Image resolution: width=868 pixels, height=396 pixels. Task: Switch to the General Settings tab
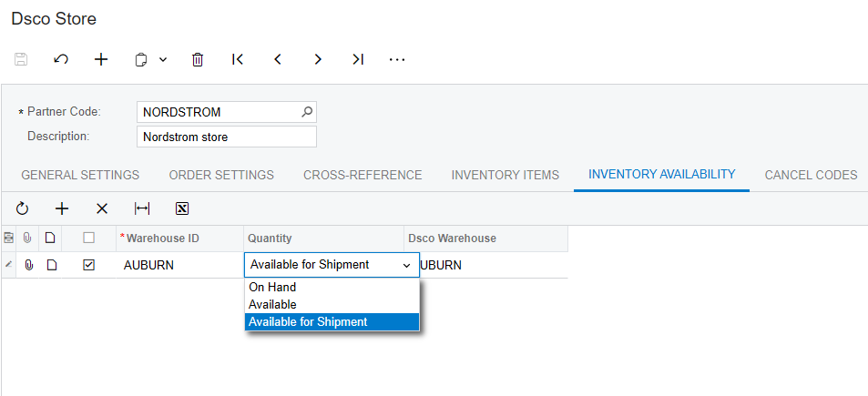[80, 175]
